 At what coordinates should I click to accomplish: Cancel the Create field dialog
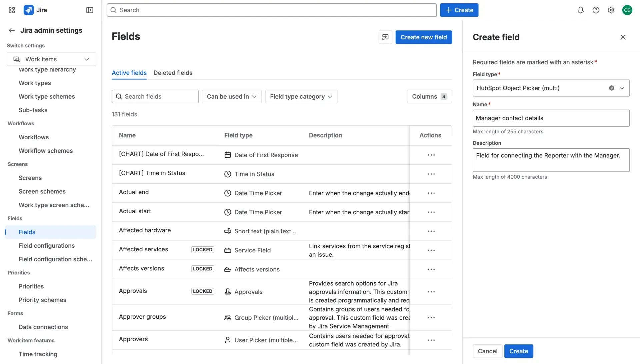487,351
